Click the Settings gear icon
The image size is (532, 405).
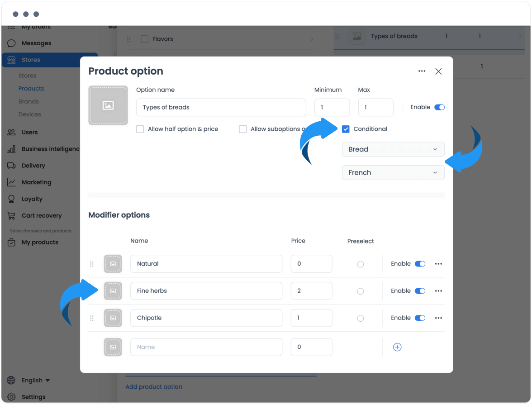click(11, 397)
